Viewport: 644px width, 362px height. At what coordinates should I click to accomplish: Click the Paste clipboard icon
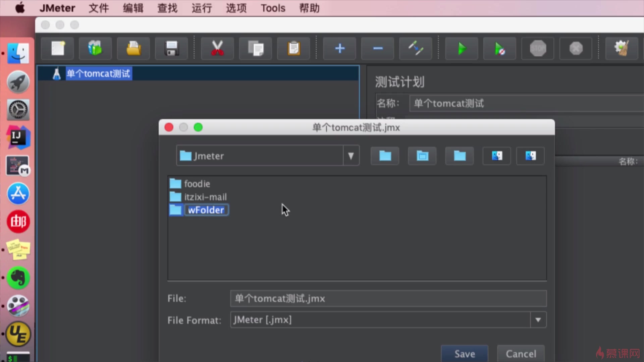click(x=293, y=49)
